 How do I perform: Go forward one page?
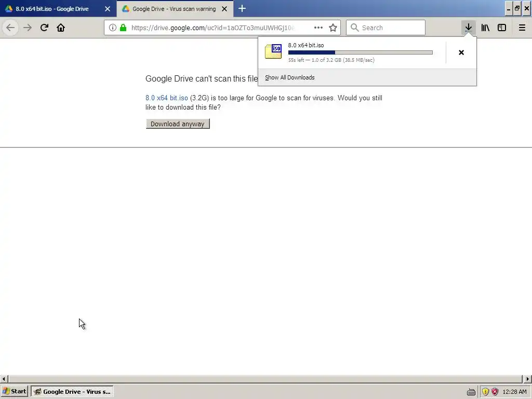pyautogui.click(x=28, y=28)
